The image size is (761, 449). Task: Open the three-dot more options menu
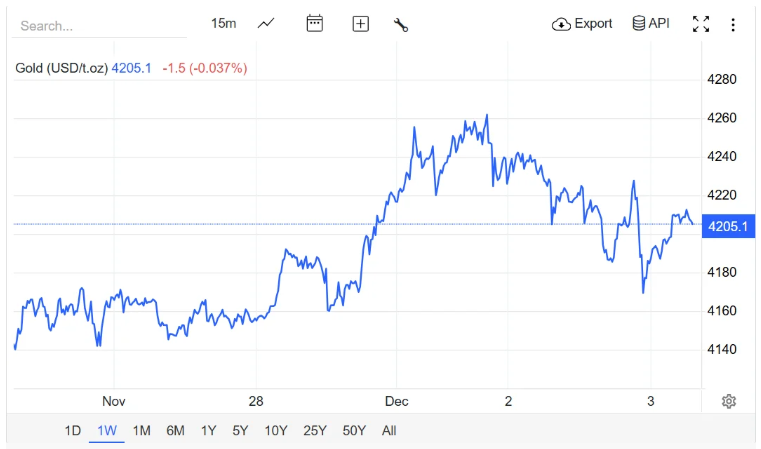coord(733,24)
